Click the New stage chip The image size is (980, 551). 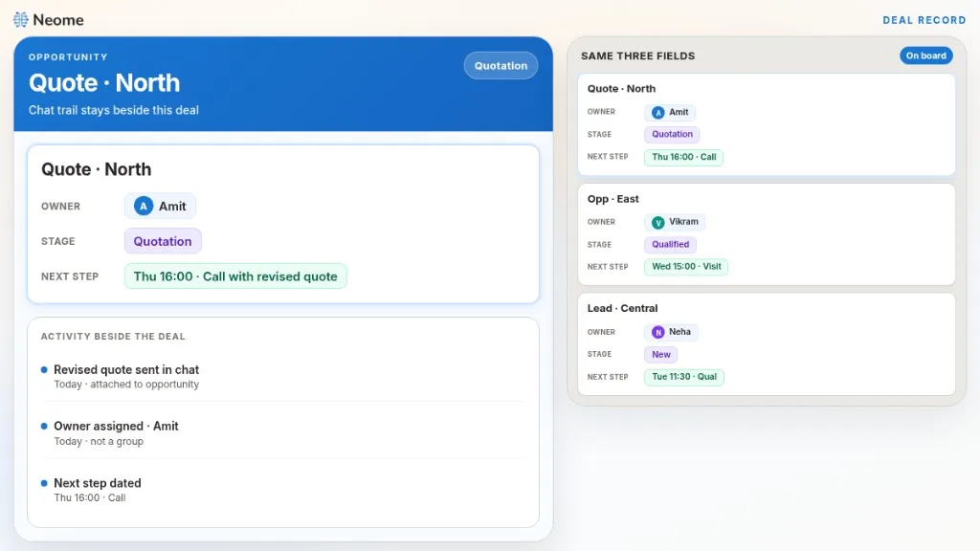pyautogui.click(x=660, y=354)
